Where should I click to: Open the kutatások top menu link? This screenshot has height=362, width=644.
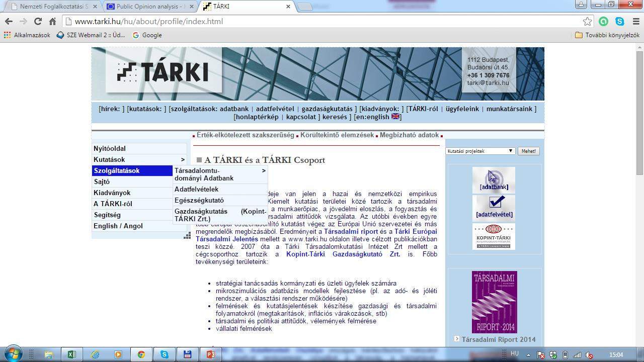point(146,109)
